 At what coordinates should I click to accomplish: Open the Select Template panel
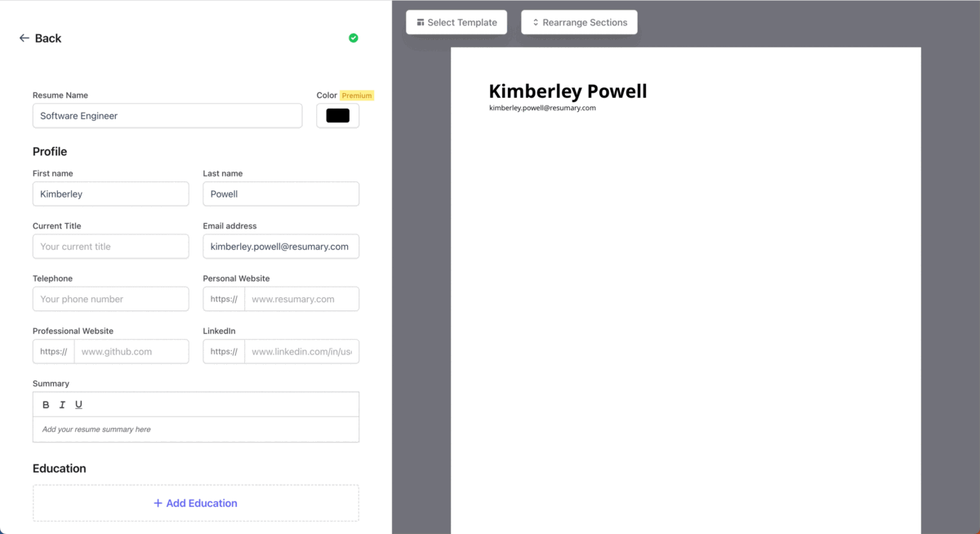(x=457, y=22)
